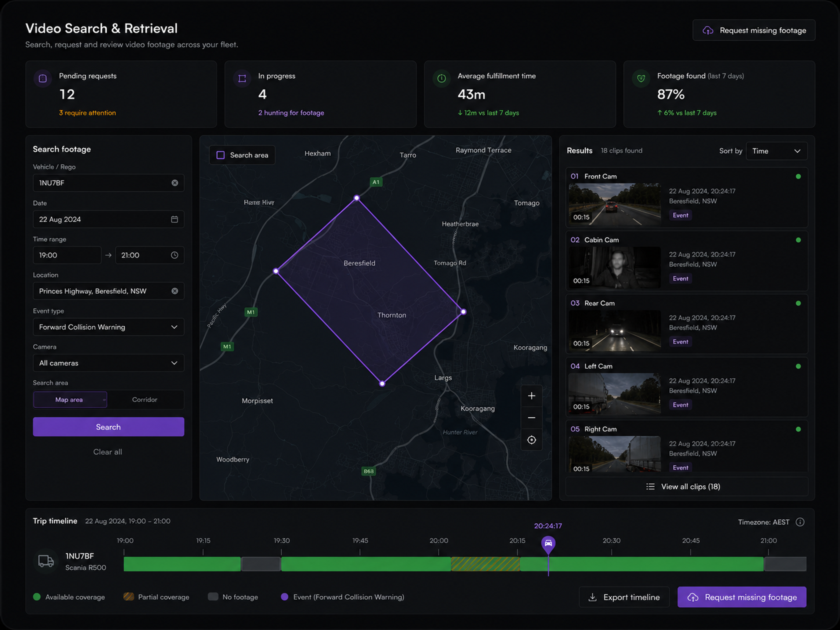Click the In progress card icon
This screenshot has height=630, width=840.
click(x=242, y=78)
